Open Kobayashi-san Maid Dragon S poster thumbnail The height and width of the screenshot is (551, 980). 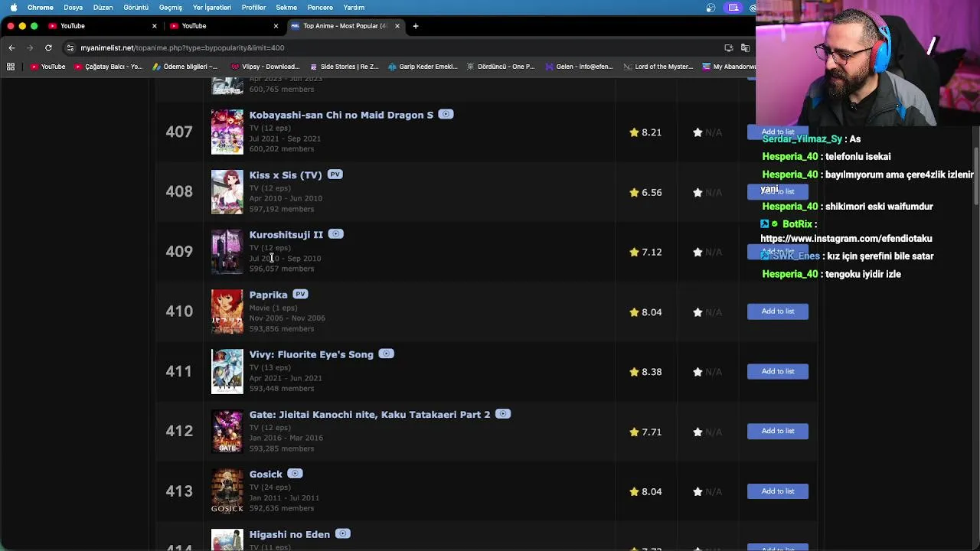(227, 132)
